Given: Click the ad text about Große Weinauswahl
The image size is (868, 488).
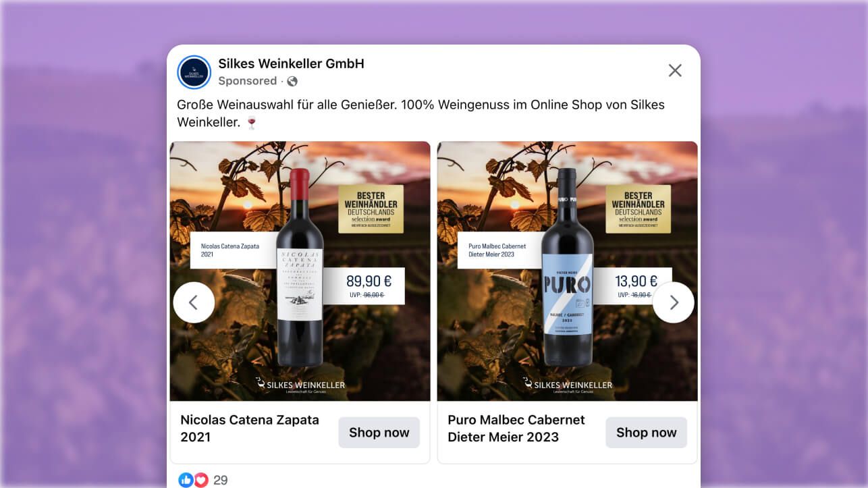Looking at the screenshot, I should pos(421,113).
